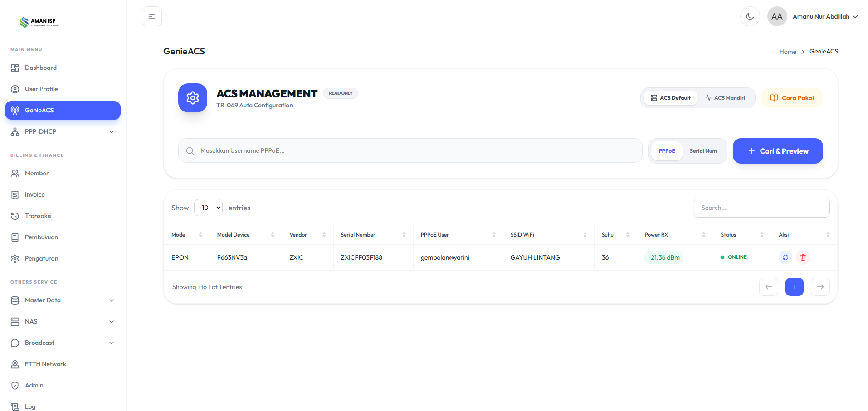The image size is (868, 411).
Task: Open the Member page
Action: coord(63,174)
